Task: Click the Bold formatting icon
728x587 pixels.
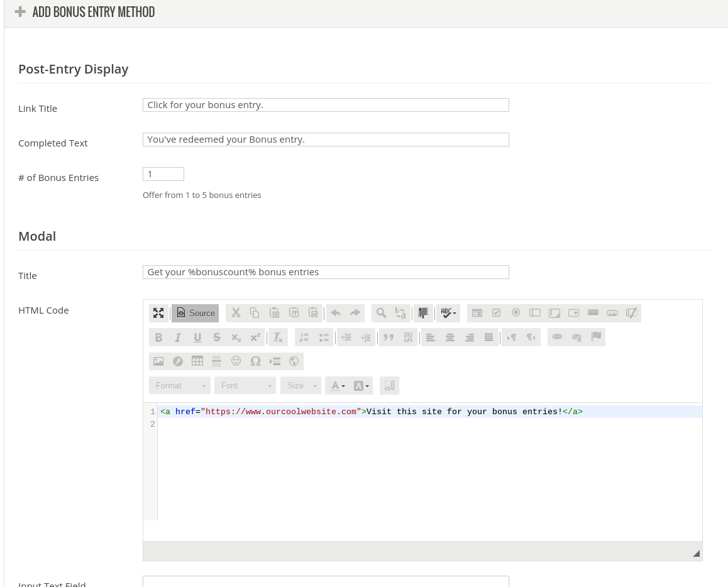Action: [x=158, y=337]
